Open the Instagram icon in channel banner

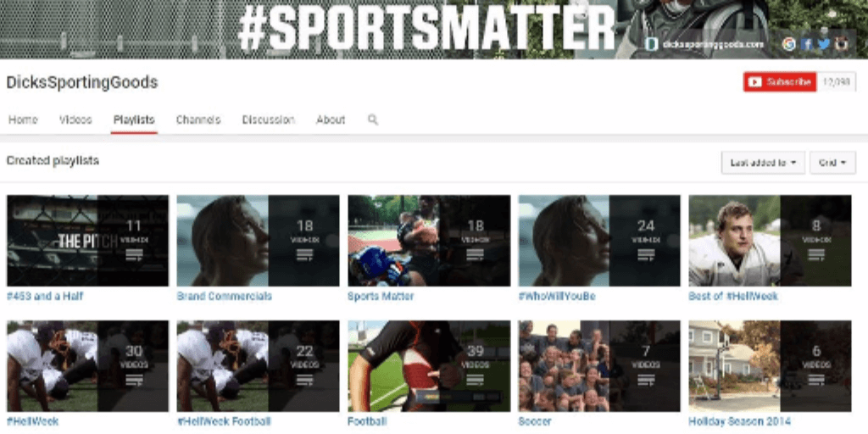pos(842,44)
